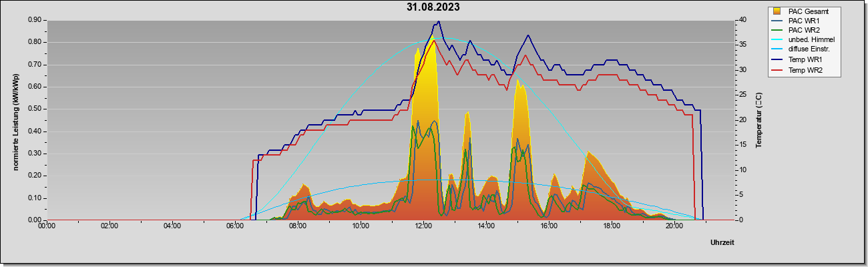This screenshot has height=267, width=868.
Task: Click the Temperatur axis title
Action: [758, 121]
